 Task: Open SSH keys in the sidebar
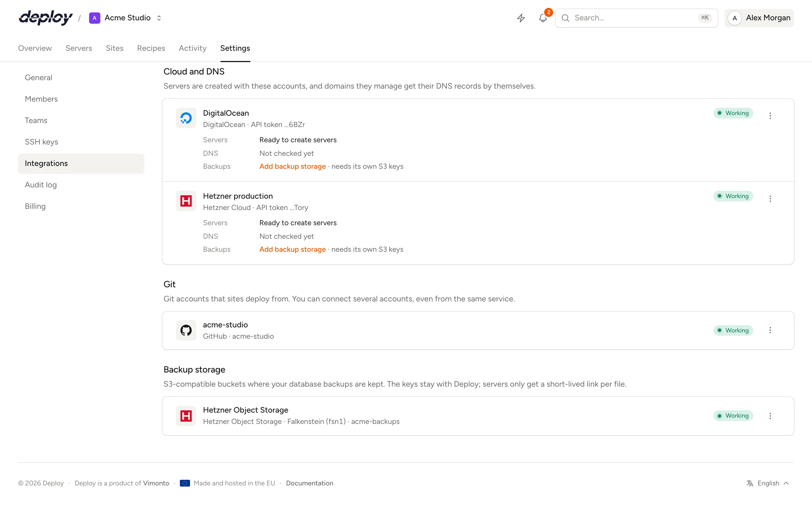pos(81,142)
